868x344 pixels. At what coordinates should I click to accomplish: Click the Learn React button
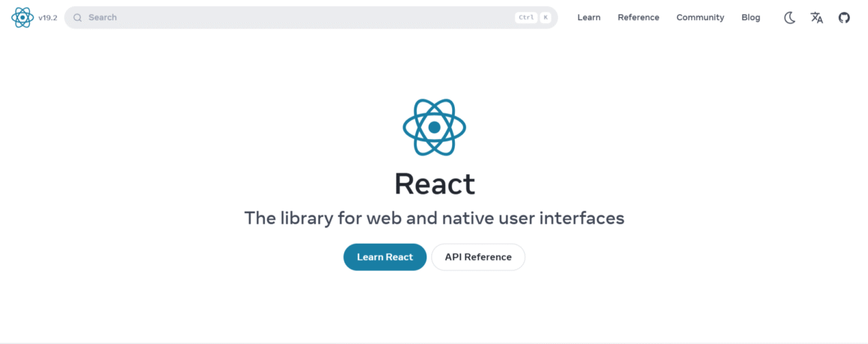[385, 257]
